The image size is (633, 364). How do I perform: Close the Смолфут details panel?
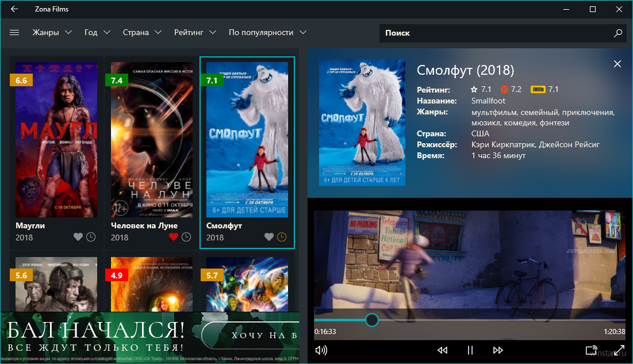pyautogui.click(x=617, y=64)
